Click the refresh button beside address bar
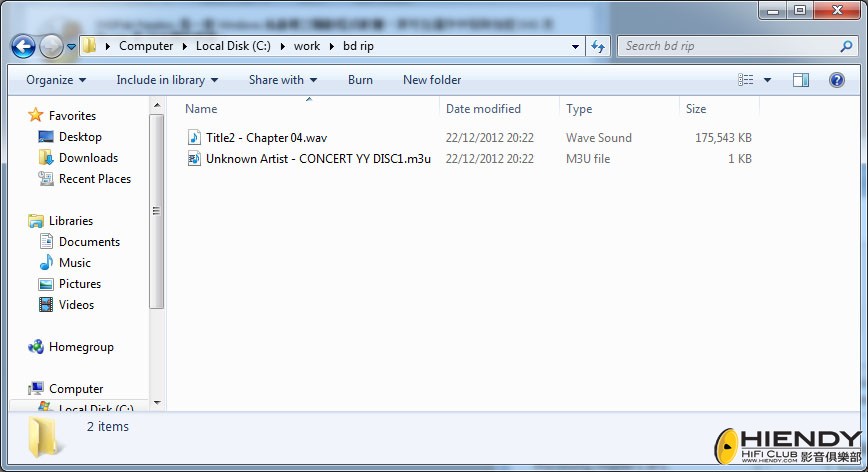The width and height of the screenshot is (868, 472). pyautogui.click(x=598, y=46)
